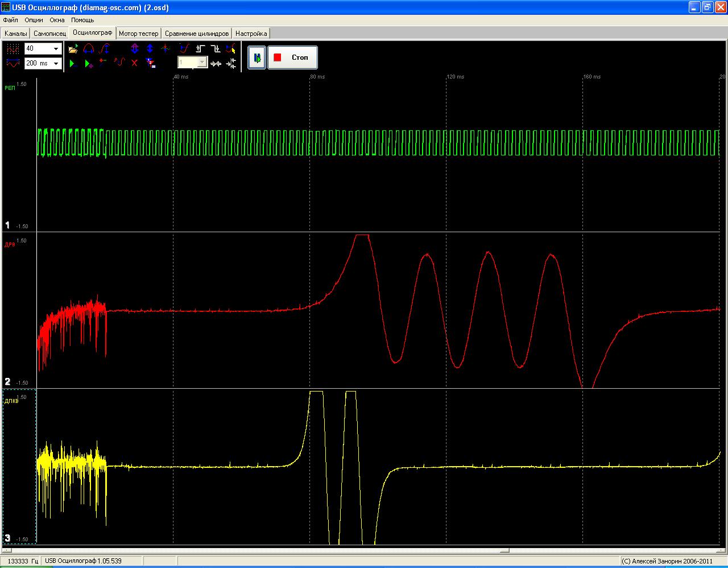728x568 pixels.
Task: Click the purple vertical double-arrow icon
Action: pos(135,49)
